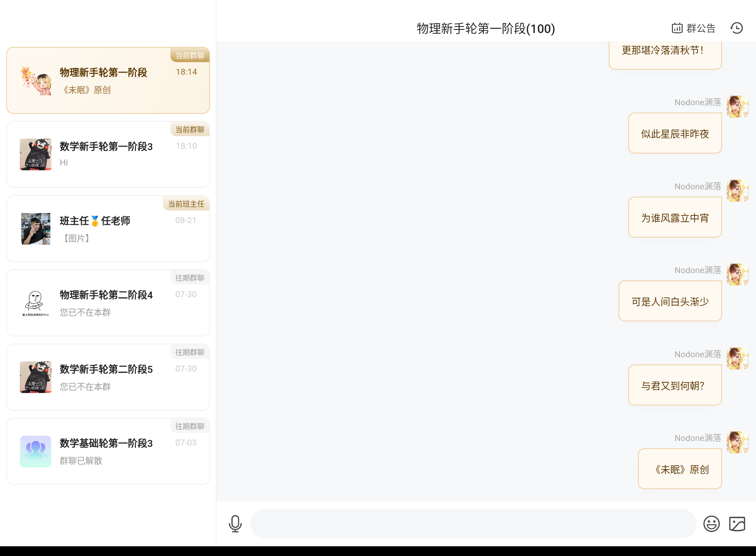
Task: Click the chat title 物理新手轮第一阶段(100)
Action: [486, 28]
